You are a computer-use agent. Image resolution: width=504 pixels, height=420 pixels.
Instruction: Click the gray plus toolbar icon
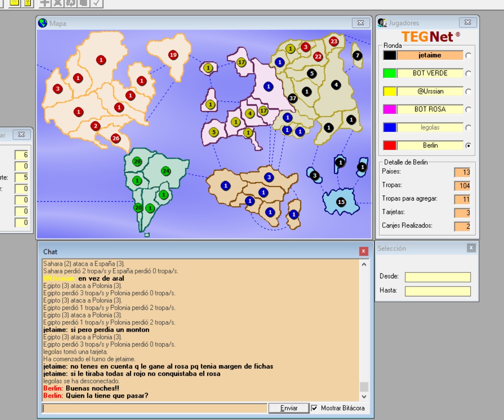(x=45, y=3)
